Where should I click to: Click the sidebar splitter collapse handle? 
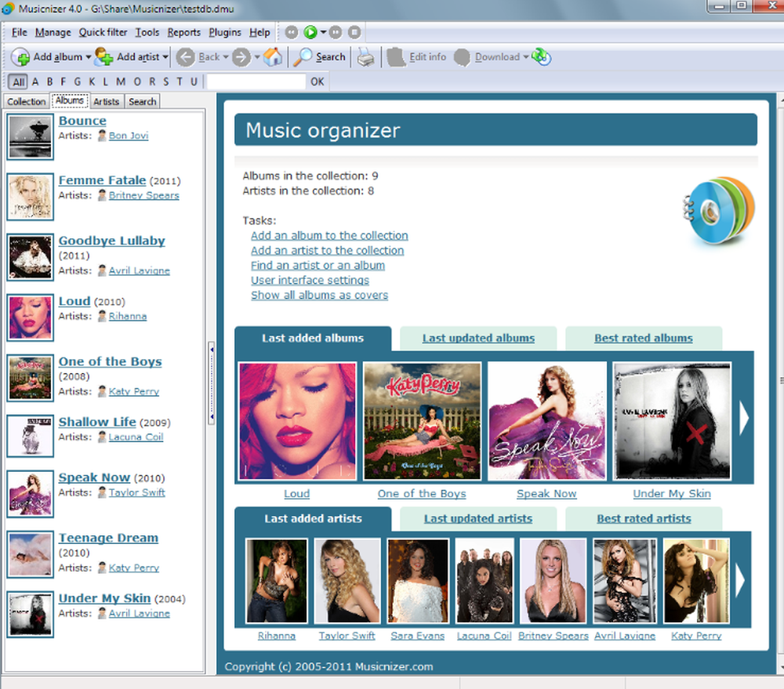[x=212, y=383]
